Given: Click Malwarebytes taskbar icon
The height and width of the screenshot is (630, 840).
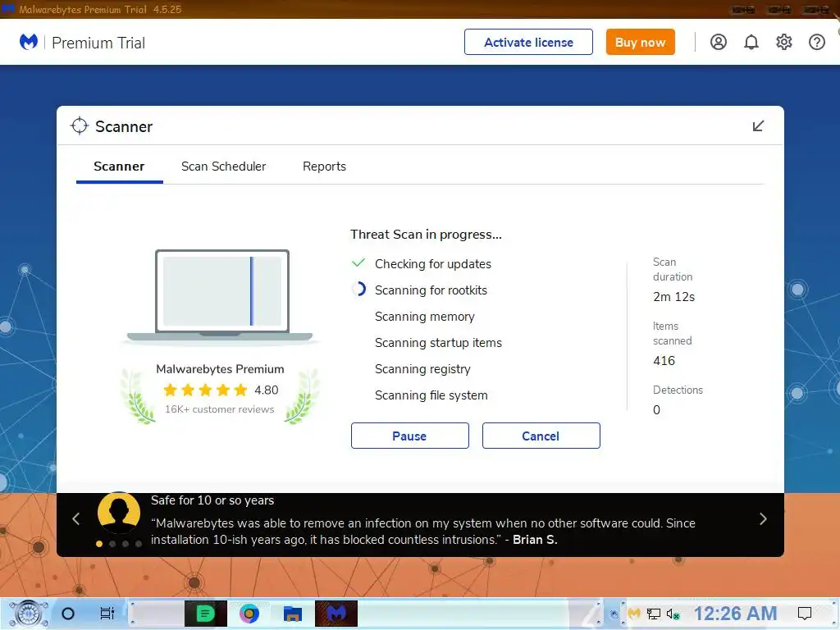Looking at the screenshot, I should pyautogui.click(x=336, y=614).
